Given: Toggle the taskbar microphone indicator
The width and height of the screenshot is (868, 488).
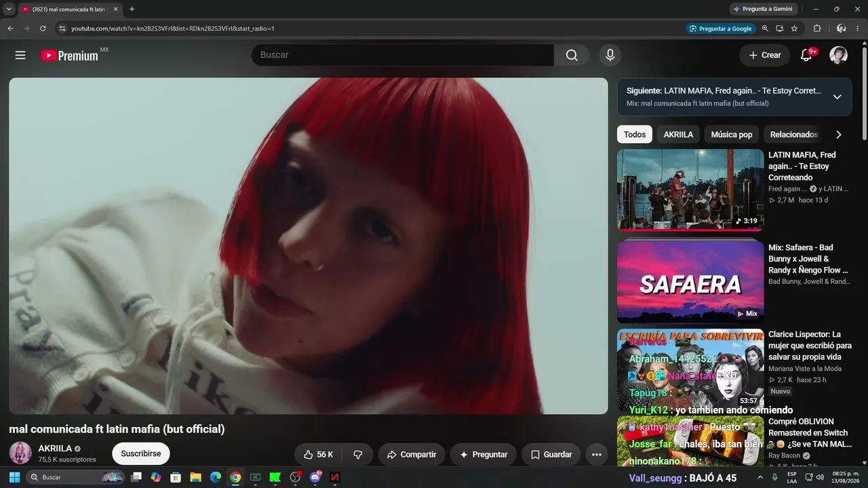Looking at the screenshot, I should pos(775,477).
